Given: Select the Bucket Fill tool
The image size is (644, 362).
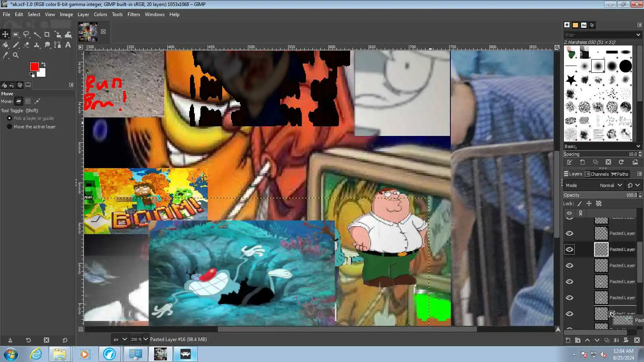Looking at the screenshot, I should pyautogui.click(x=6, y=45).
